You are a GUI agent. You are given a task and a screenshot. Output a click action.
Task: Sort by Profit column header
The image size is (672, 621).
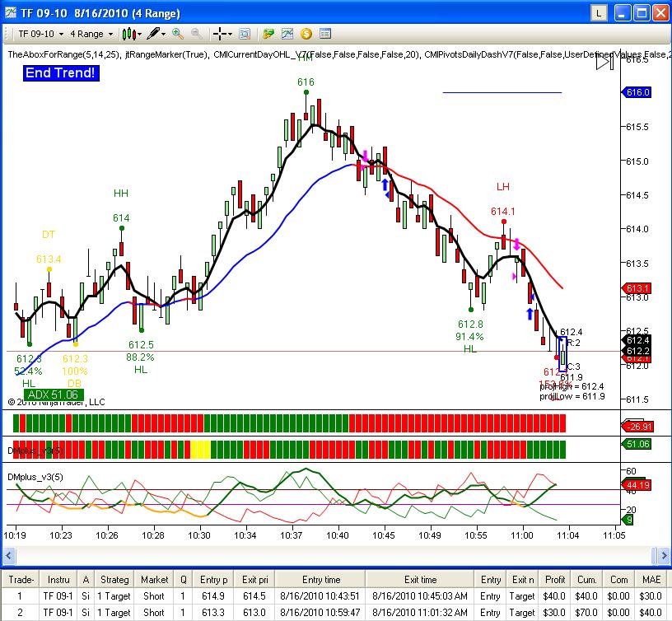[554, 580]
